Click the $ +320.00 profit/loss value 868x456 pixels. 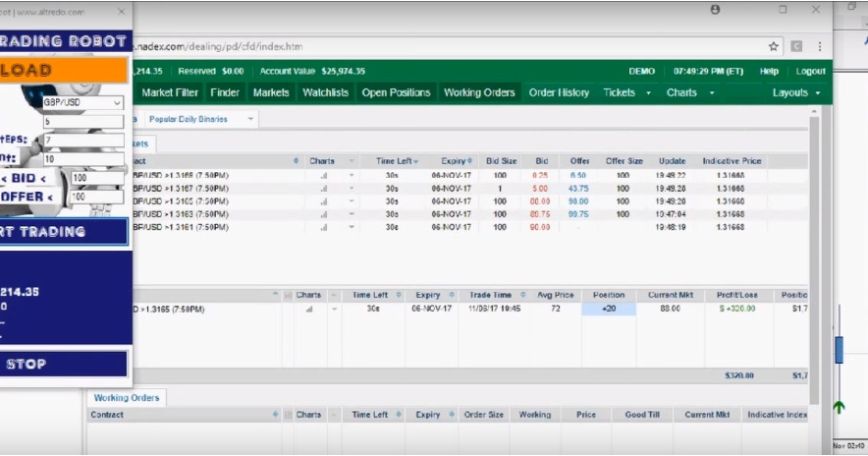(736, 309)
